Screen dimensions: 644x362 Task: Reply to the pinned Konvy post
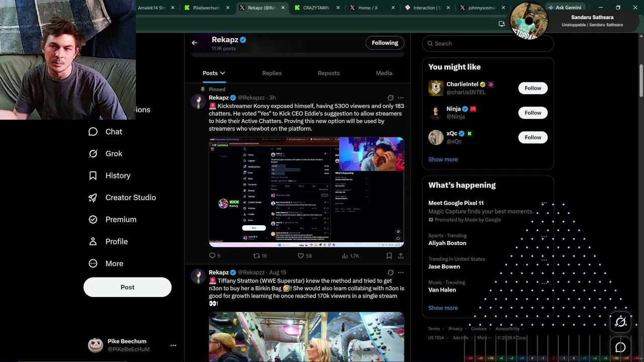(214, 256)
